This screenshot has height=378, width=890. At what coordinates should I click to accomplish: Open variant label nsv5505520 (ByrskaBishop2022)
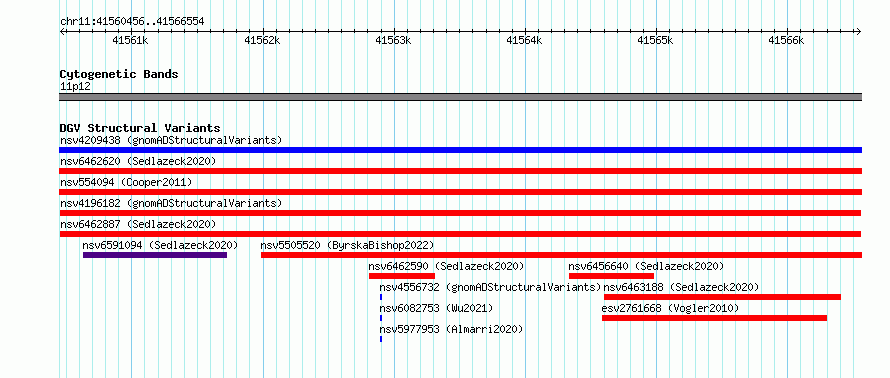click(x=347, y=245)
